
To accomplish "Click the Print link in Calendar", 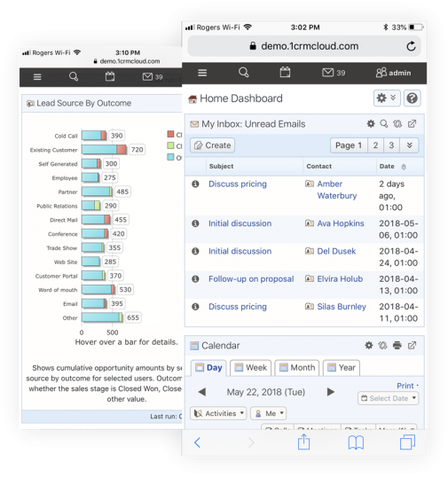I will tap(405, 386).
